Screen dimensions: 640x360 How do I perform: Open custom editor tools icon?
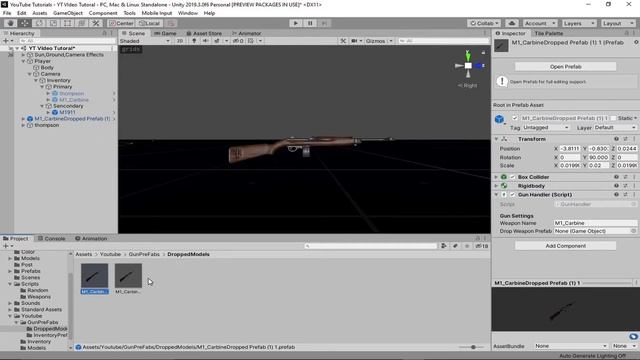click(x=96, y=23)
